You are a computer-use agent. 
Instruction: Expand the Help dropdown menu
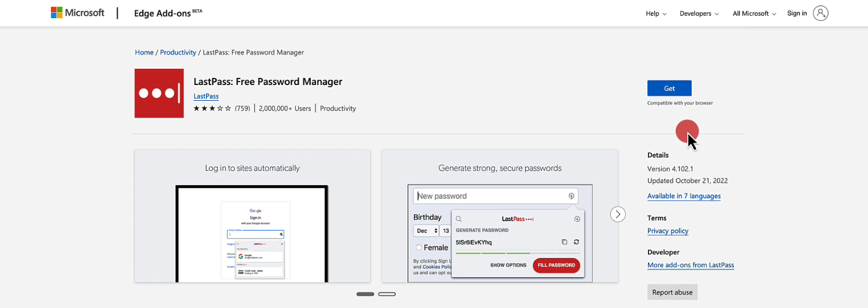[x=656, y=13]
